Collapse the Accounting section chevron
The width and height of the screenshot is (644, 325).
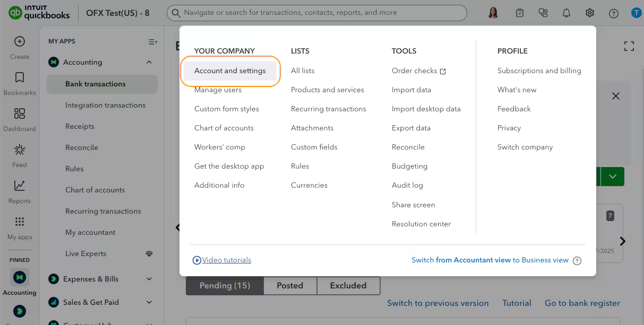tap(149, 62)
